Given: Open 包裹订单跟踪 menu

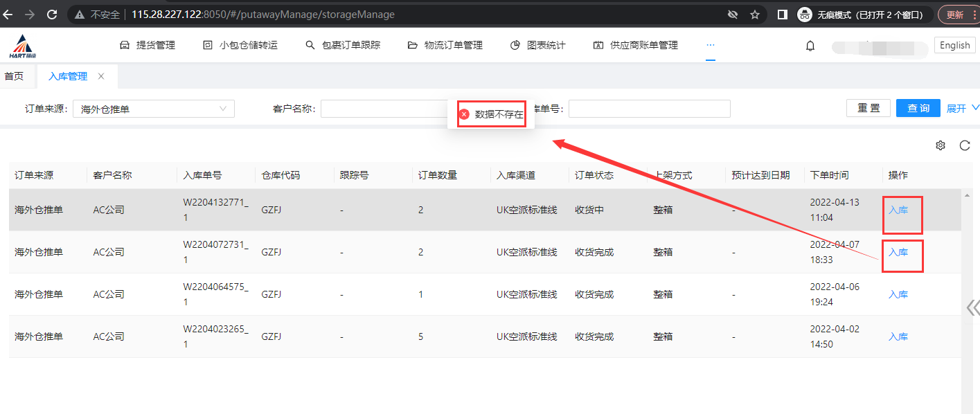Looking at the screenshot, I should 343,45.
